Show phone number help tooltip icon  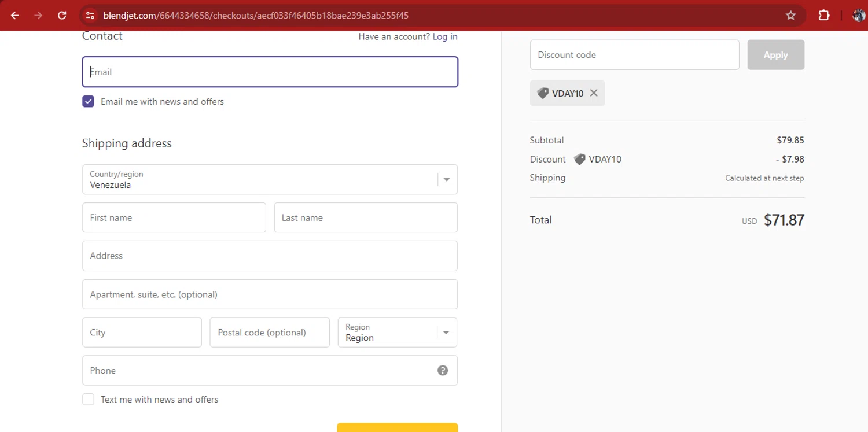click(x=443, y=371)
